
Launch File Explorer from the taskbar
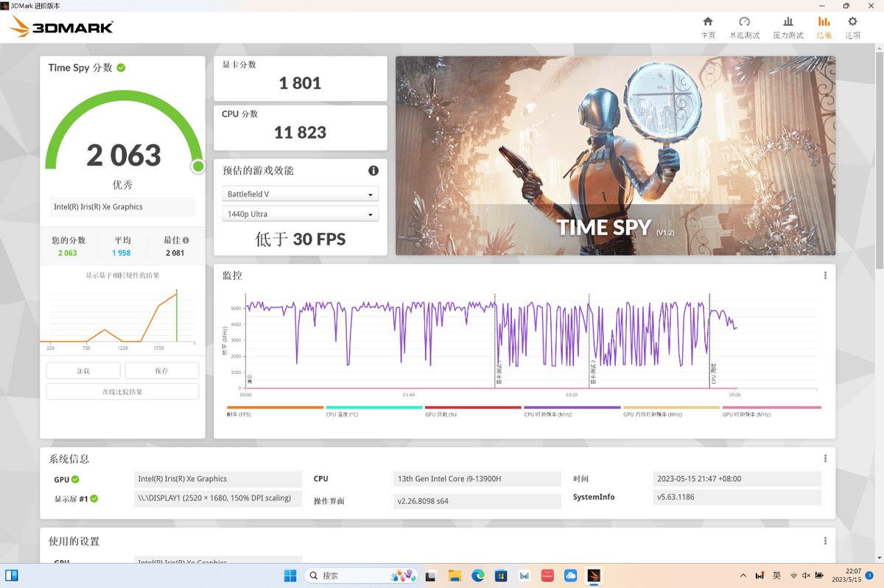455,575
